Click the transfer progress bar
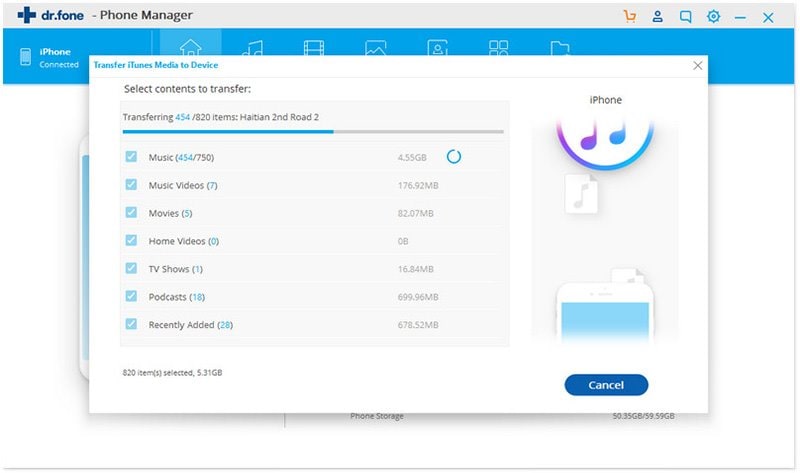This screenshot has height=473, width=800. [x=313, y=132]
